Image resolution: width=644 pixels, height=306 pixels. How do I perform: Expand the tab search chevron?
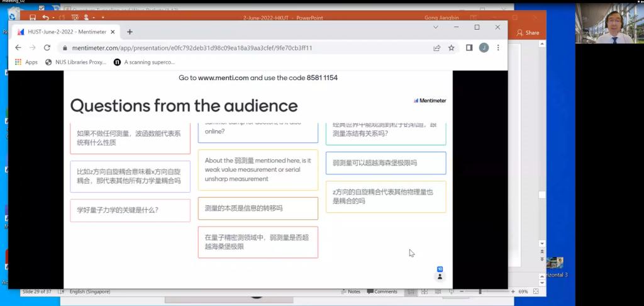coord(436,28)
